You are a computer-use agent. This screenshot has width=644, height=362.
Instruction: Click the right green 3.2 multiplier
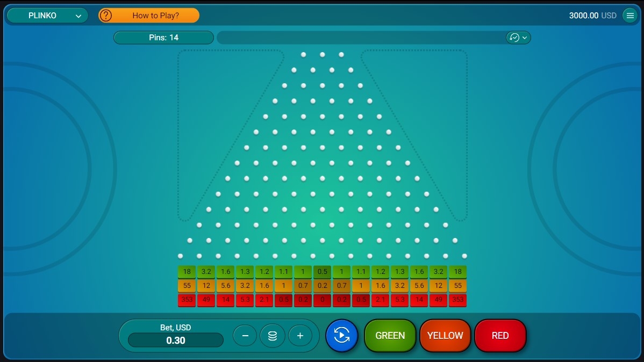click(x=439, y=272)
